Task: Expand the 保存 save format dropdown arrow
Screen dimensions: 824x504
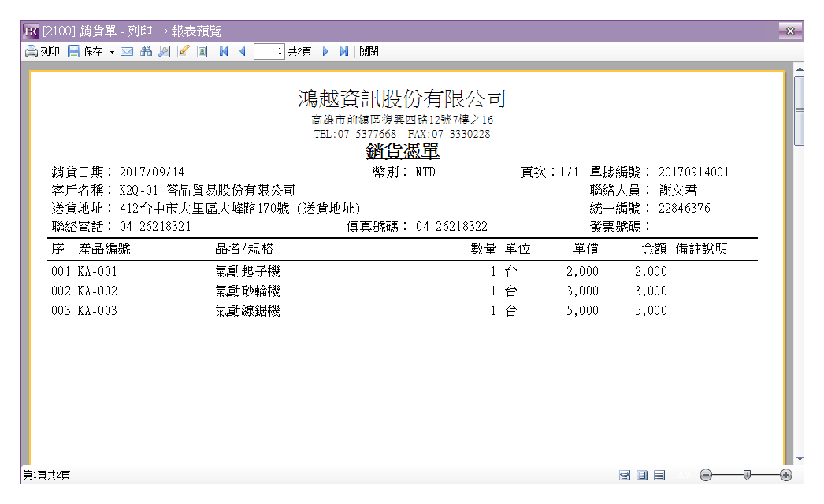Action: pos(112,52)
